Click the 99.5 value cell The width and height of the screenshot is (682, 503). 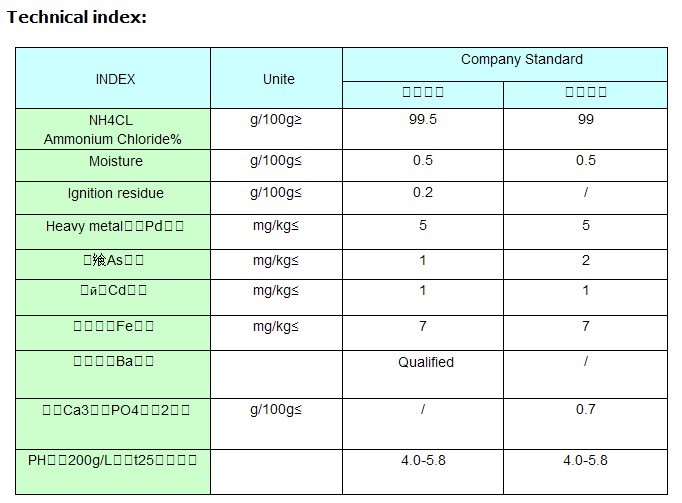pos(423,119)
